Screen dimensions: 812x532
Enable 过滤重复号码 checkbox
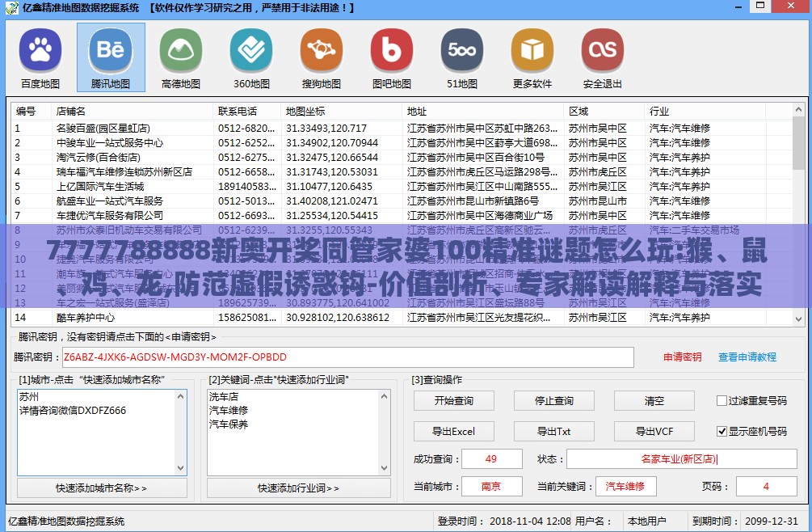coord(722,400)
